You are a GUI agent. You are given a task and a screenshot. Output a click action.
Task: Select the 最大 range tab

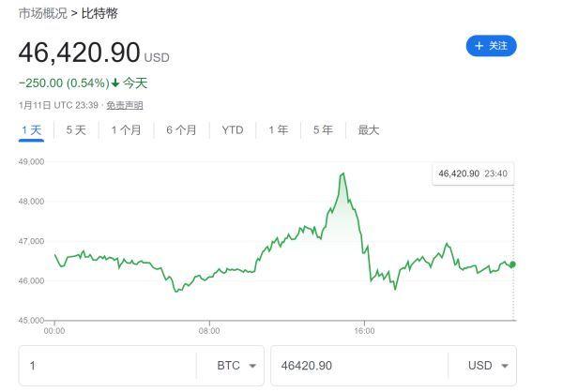click(368, 130)
